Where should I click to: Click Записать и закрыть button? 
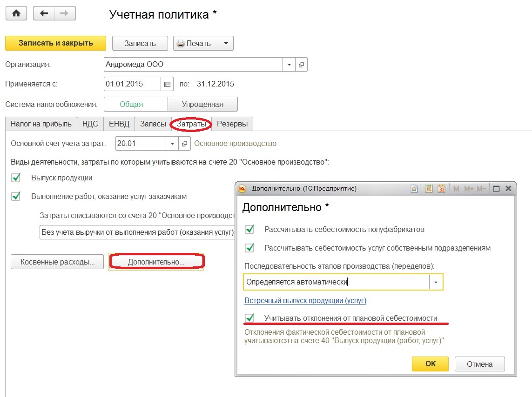(56, 43)
